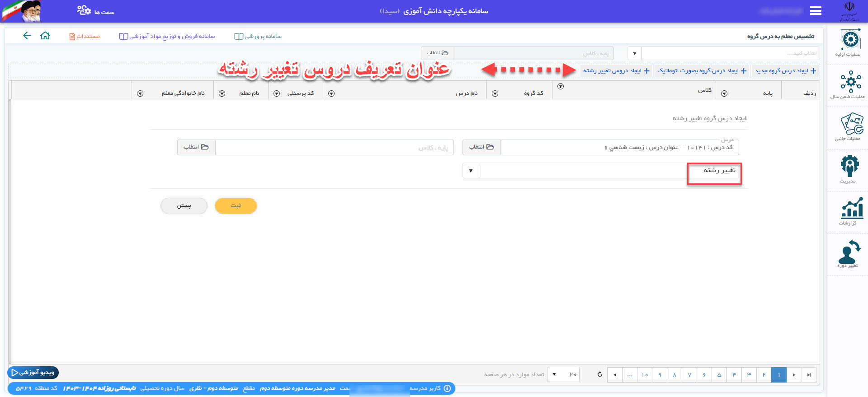Go to page ۵ in the pagination
The height and width of the screenshot is (397, 868).
[x=719, y=375]
